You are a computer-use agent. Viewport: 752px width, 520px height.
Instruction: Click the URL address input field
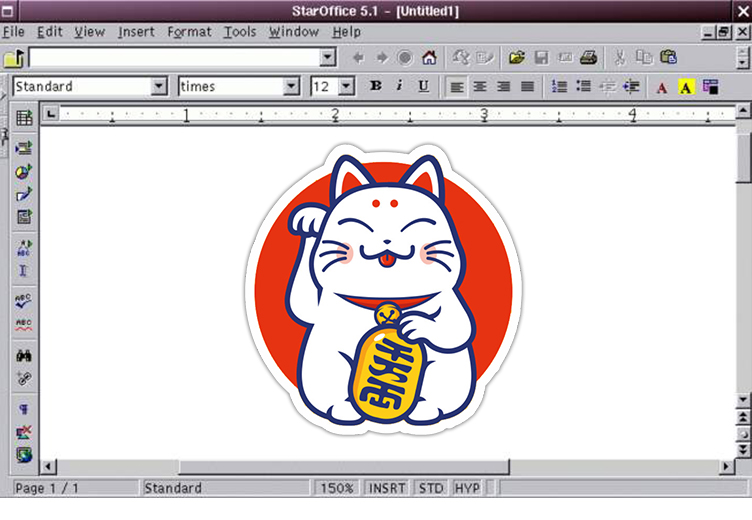[175, 58]
